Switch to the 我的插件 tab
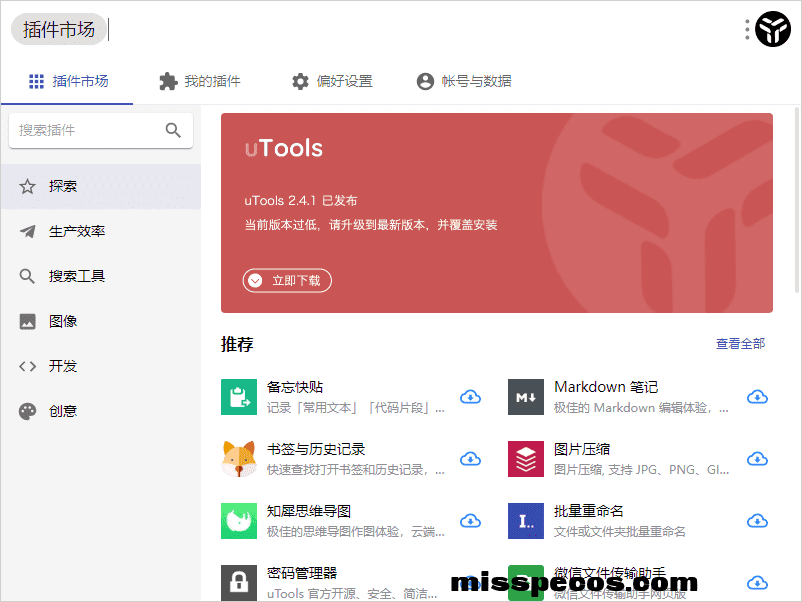 click(x=200, y=81)
